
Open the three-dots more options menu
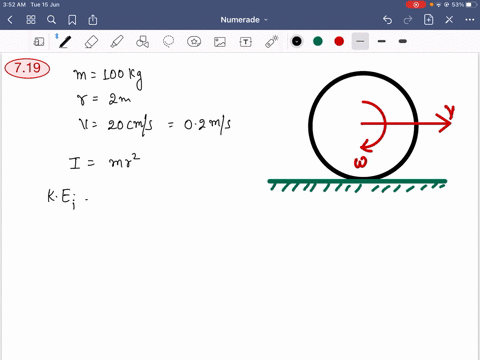click(470, 20)
